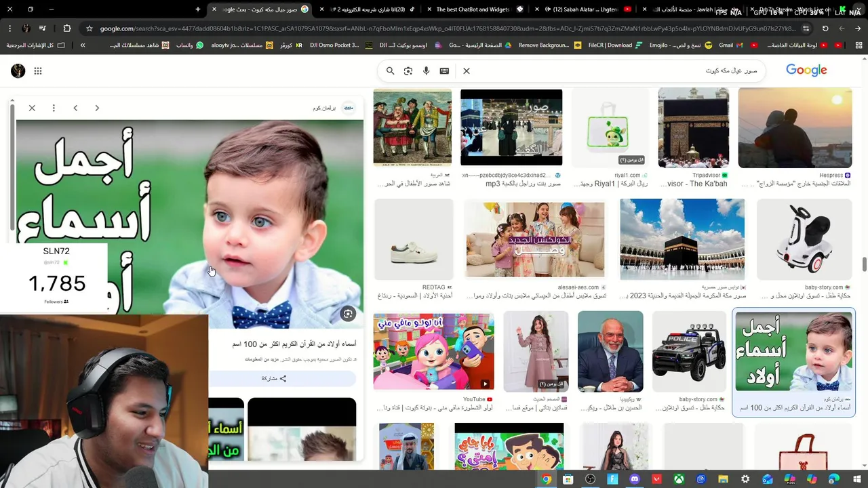Open برلمان.كوم source link in preview header
868x488 pixels.
(333, 108)
